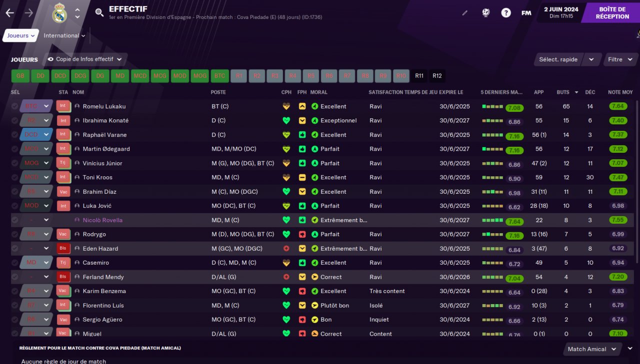
Task: Click Martin Ødegaard's green morale icon
Action: click(x=314, y=149)
